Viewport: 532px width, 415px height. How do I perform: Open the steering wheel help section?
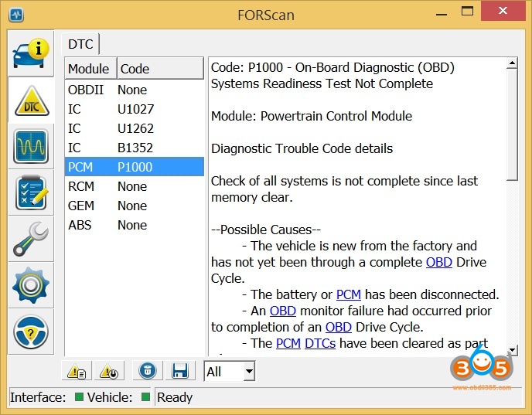(31, 332)
